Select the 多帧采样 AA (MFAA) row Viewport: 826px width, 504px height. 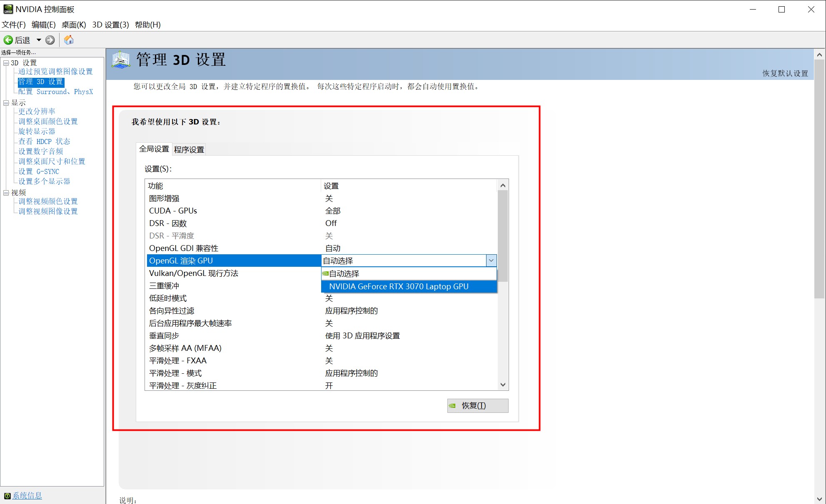tap(321, 348)
